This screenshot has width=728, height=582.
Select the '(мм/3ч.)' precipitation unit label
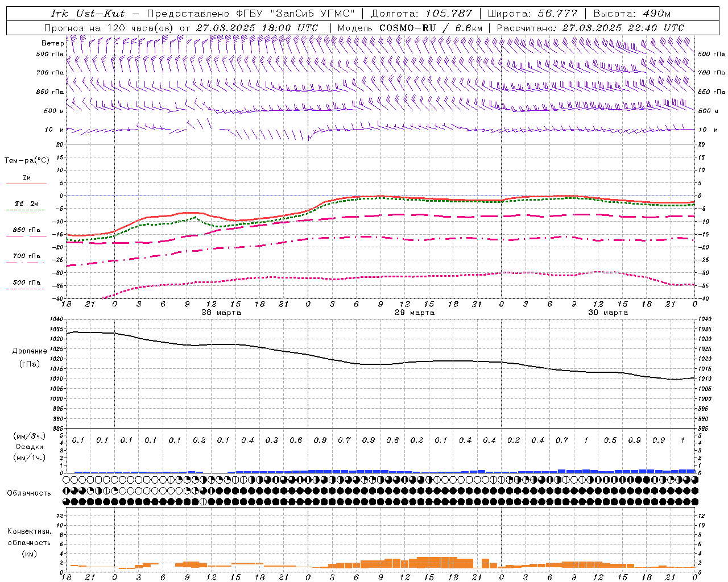(30, 436)
